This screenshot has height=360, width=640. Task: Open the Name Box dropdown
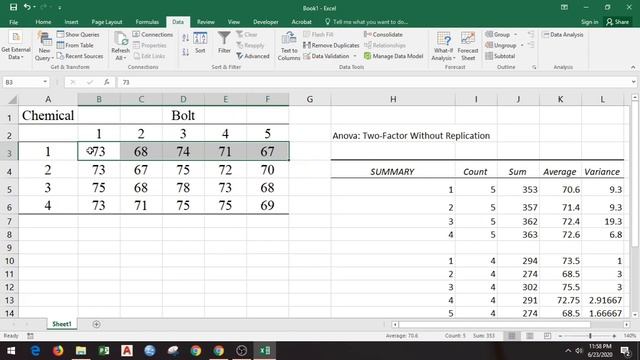45,82
